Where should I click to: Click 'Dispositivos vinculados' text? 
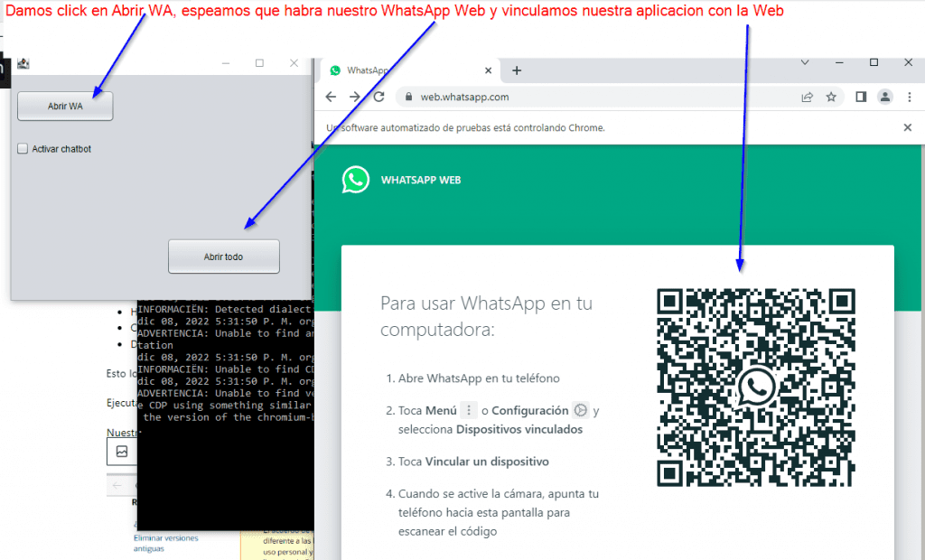coord(519,429)
